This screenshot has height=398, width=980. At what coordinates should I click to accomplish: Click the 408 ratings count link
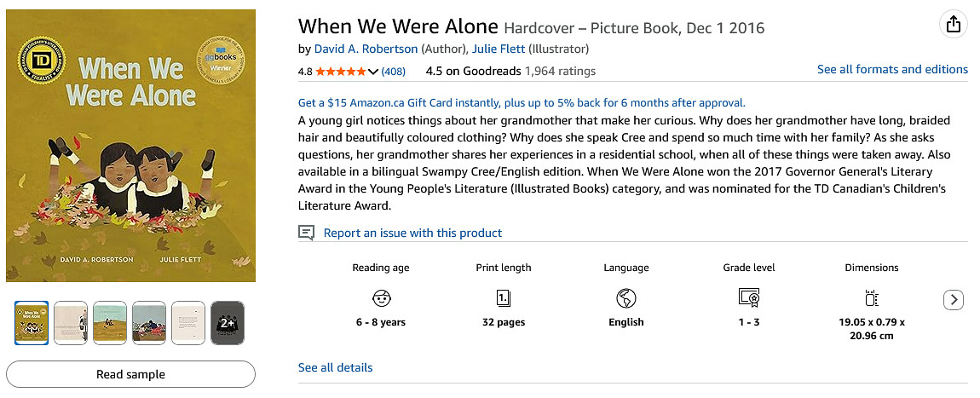pos(394,71)
